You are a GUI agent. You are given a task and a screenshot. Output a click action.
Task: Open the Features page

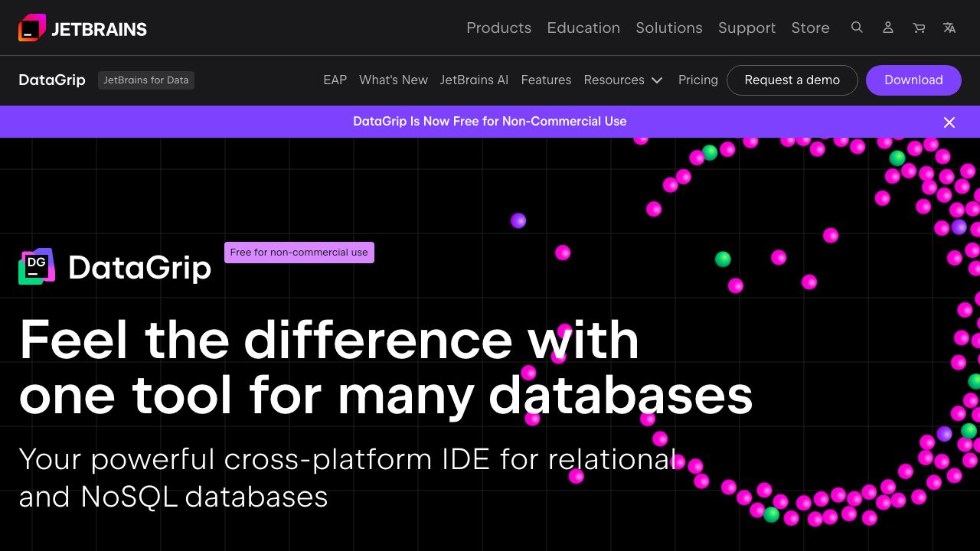pos(546,80)
